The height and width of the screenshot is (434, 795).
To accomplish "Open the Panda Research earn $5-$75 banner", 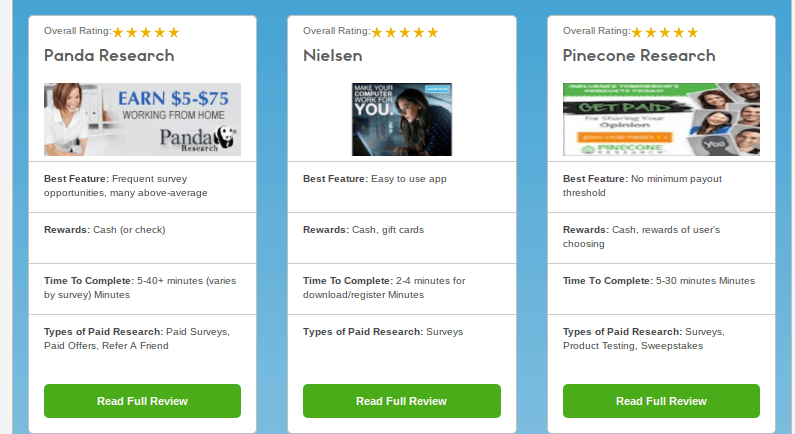I will tap(142, 120).
